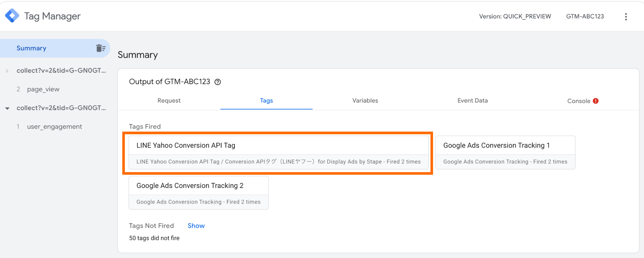Click the Console error alert icon

tap(596, 101)
